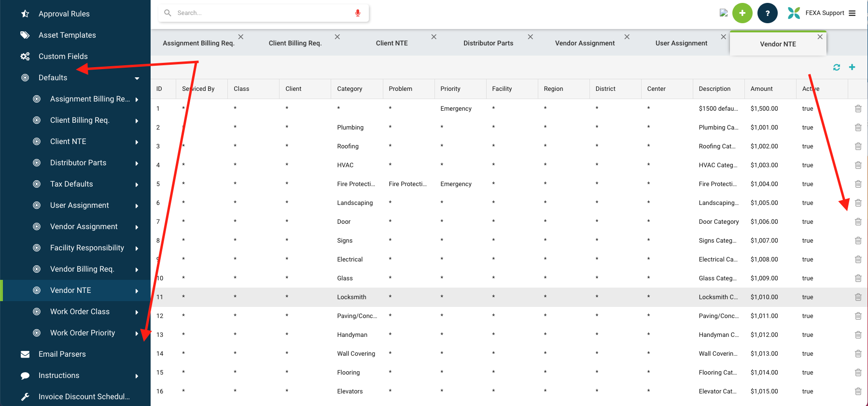Delete the Door row via its trash icon
The image size is (868, 406).
[858, 222]
